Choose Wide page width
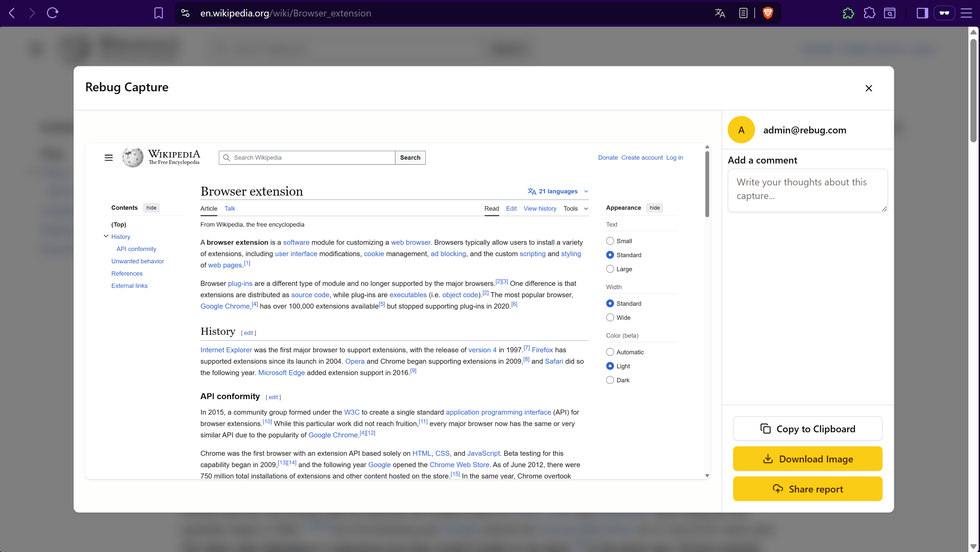Image resolution: width=980 pixels, height=552 pixels. point(610,317)
